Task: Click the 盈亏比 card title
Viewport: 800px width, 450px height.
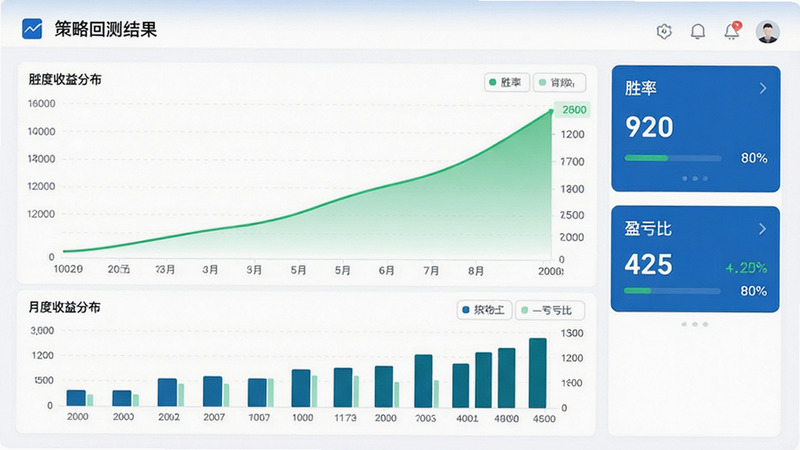Action: coord(648,229)
